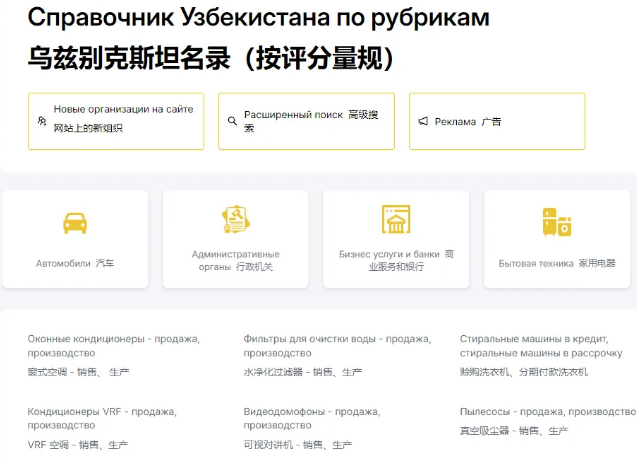Click the household appliances icon
The height and width of the screenshot is (458, 637).
556,221
